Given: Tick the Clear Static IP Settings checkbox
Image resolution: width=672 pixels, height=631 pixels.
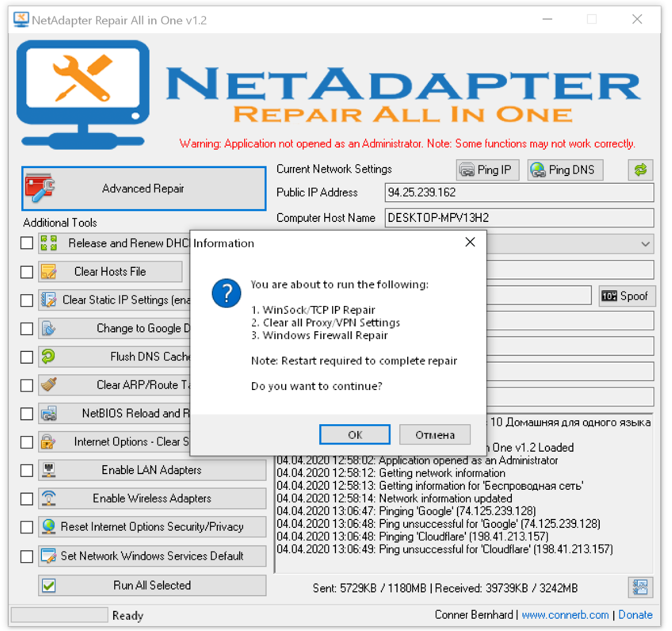Looking at the screenshot, I should tap(26, 300).
